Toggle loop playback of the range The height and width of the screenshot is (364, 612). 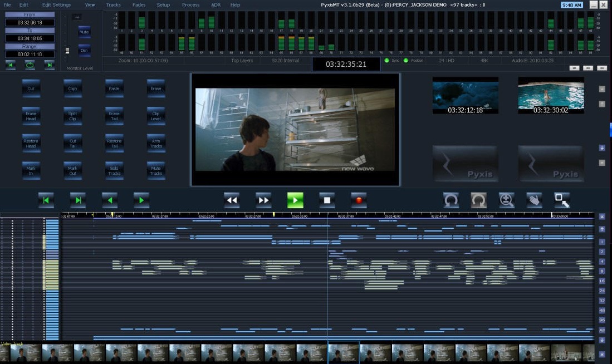(30, 65)
